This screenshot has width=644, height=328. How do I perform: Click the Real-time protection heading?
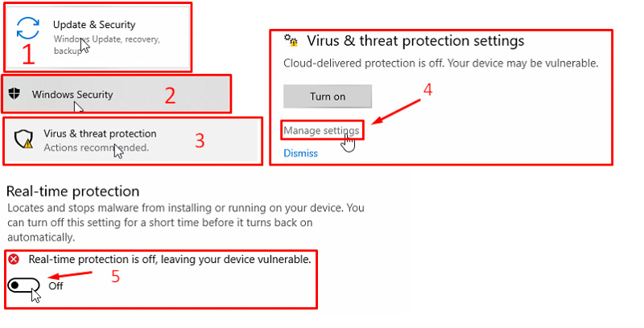73,191
